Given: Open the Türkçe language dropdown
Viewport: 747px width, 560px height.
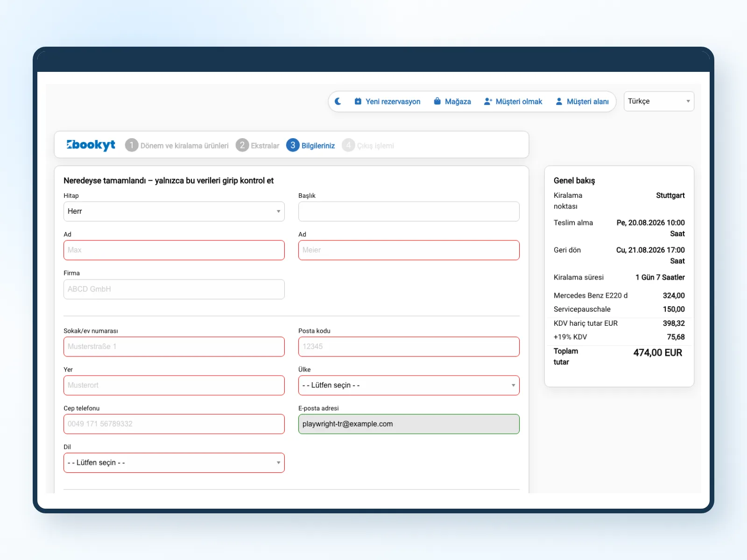Looking at the screenshot, I should pos(659,101).
